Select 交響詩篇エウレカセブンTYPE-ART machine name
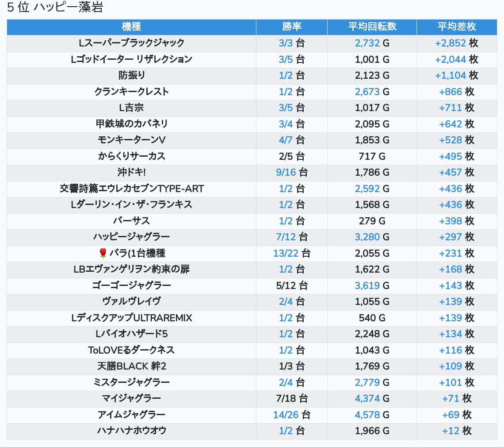Screen dimensions: 504x447 [131, 189]
